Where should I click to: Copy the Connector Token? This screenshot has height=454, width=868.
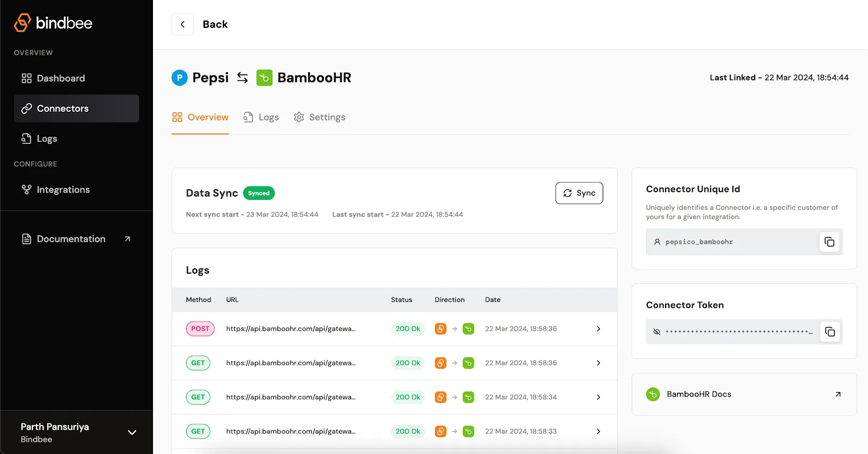pos(830,332)
